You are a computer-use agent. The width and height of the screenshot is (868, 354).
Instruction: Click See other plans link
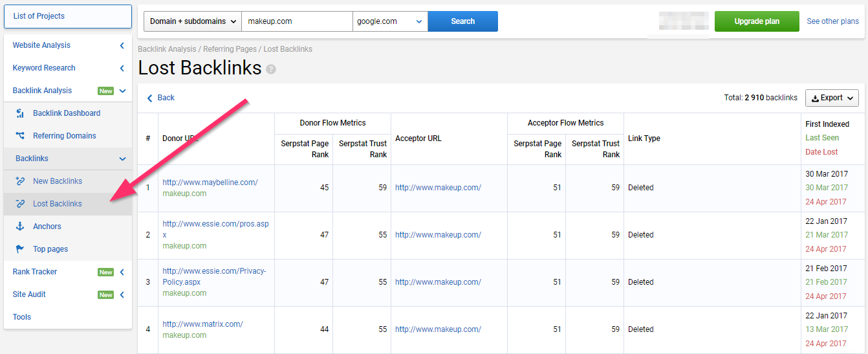[x=833, y=21]
